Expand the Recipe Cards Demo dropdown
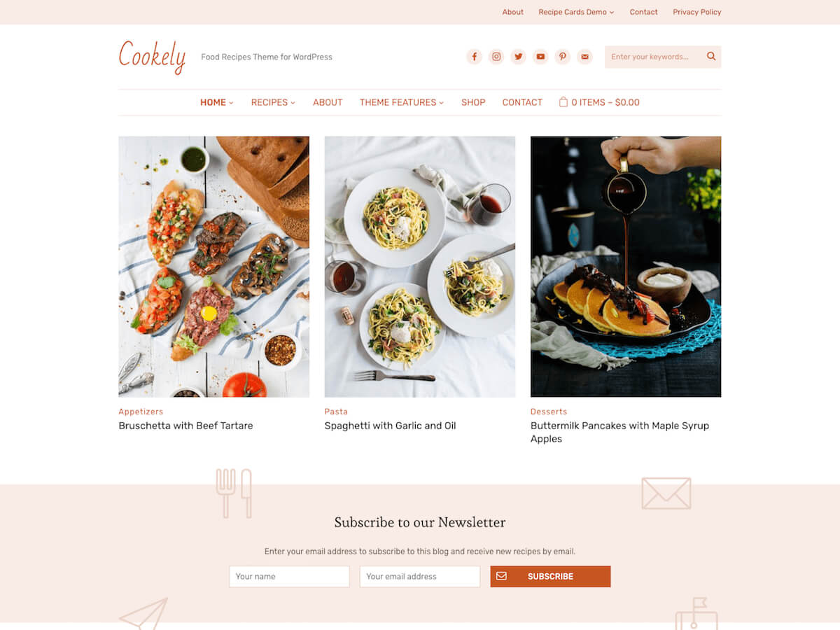The image size is (840, 630). [x=576, y=12]
